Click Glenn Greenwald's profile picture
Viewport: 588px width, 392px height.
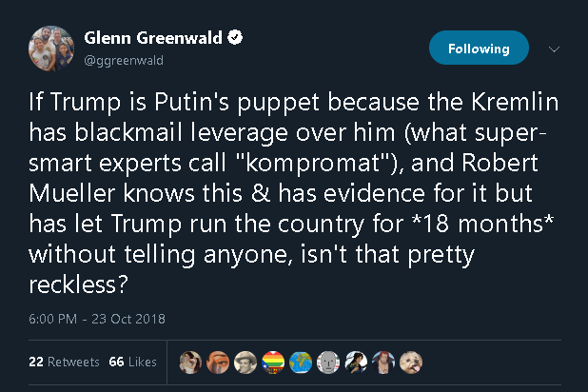tap(53, 48)
